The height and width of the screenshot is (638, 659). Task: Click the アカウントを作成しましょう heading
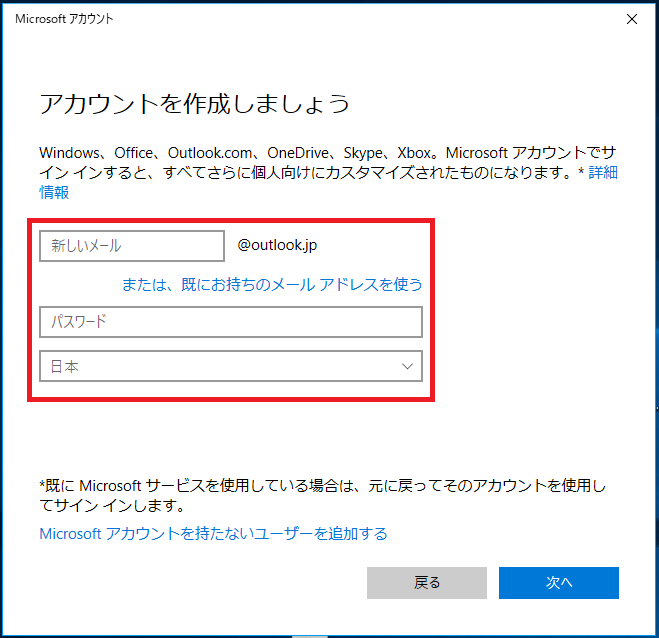pyautogui.click(x=195, y=103)
